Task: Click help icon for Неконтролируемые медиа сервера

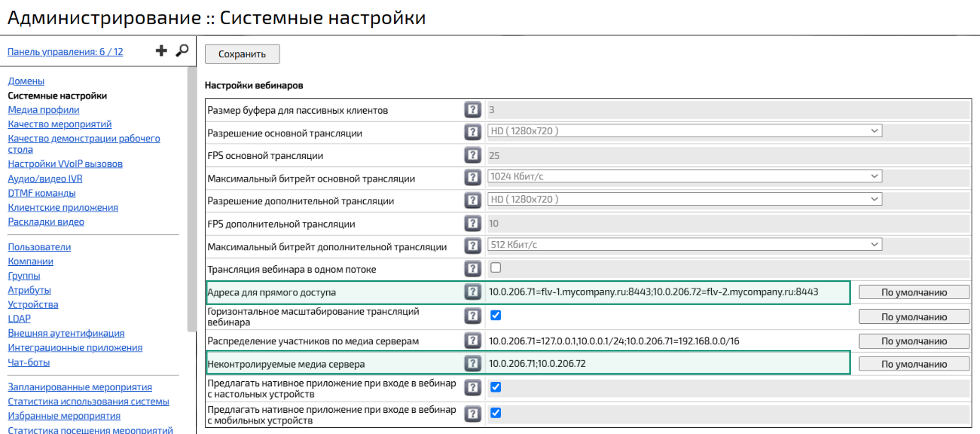Action: click(472, 364)
